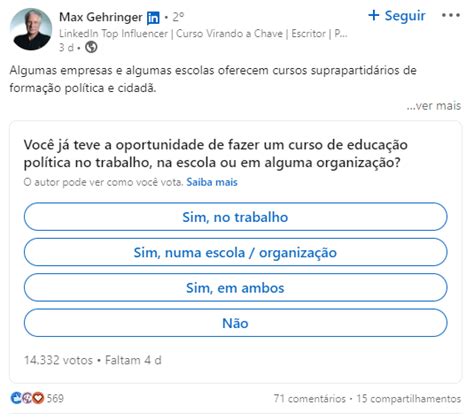Open Max Gehringer's profile photo

click(31, 29)
